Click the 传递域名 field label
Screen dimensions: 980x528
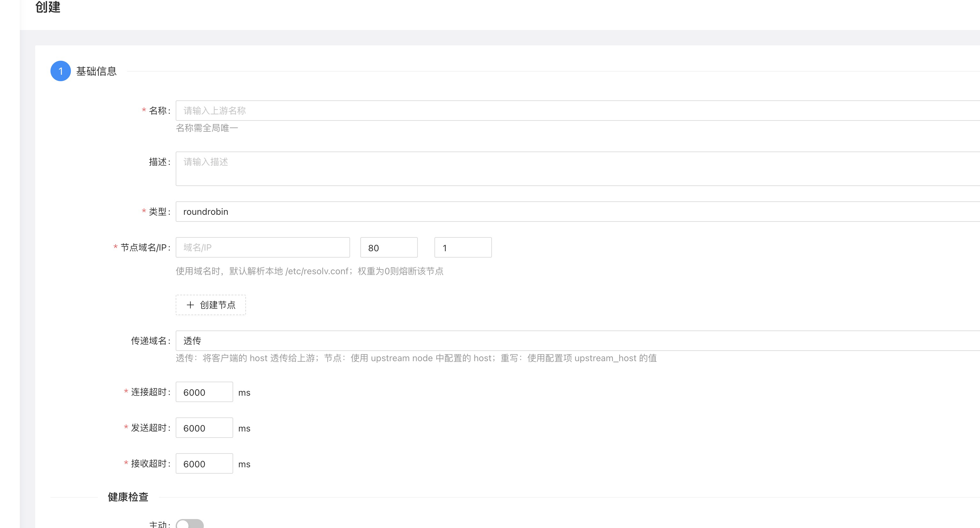pyautogui.click(x=149, y=341)
